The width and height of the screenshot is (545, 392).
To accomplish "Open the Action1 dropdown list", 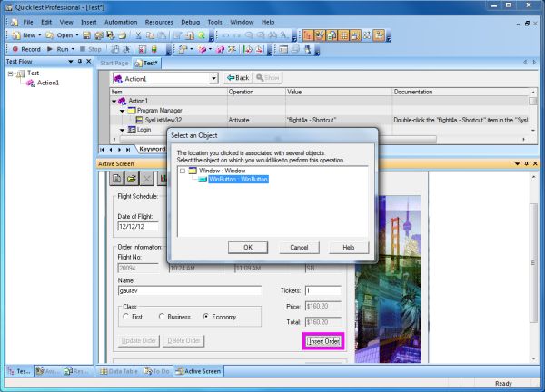I will click(213, 79).
